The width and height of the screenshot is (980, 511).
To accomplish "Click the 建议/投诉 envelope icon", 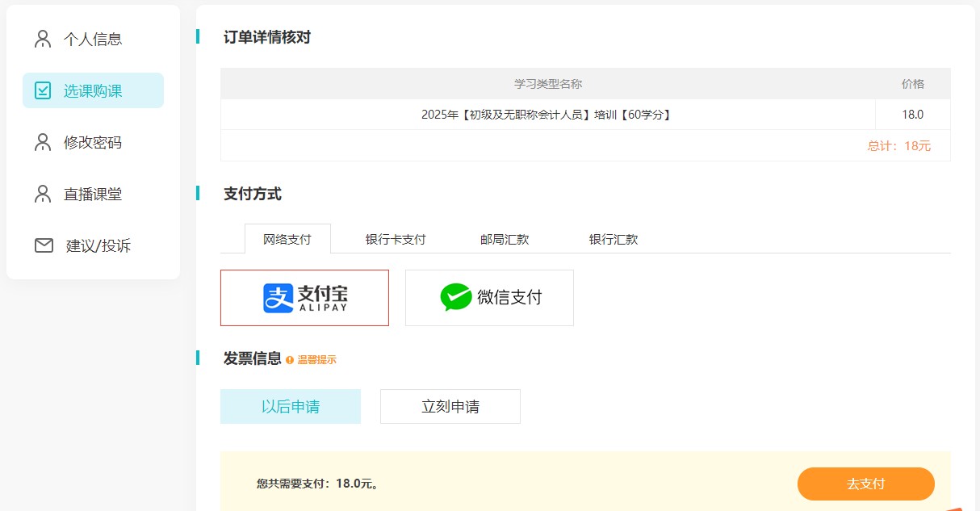I will pyautogui.click(x=44, y=245).
